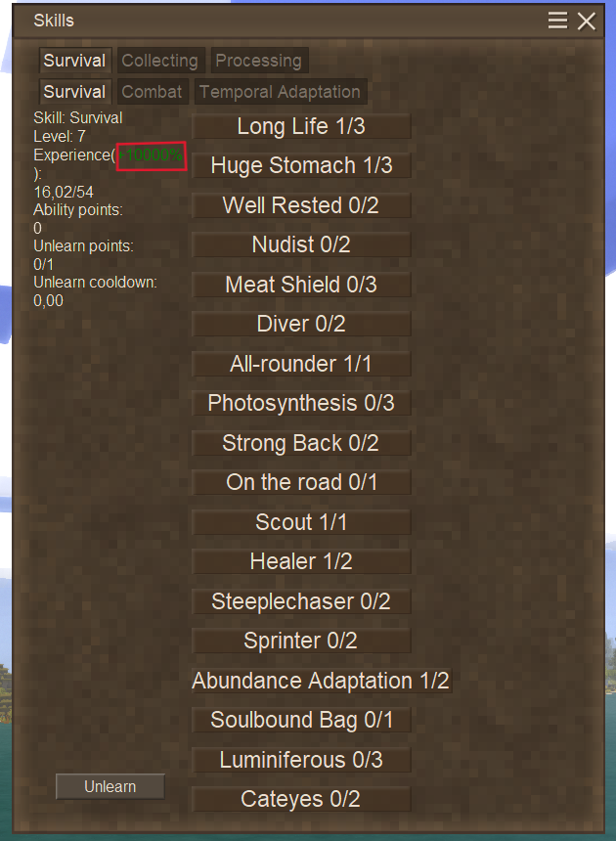This screenshot has height=841, width=616.
Task: Open the Combat sub-tab
Action: 153,91
